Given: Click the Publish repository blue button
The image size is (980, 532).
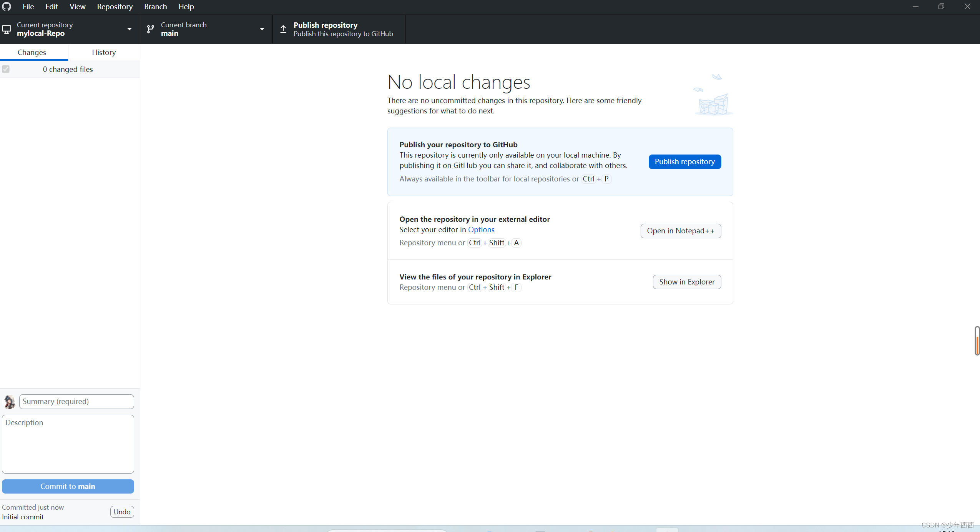Looking at the screenshot, I should click(x=685, y=161).
